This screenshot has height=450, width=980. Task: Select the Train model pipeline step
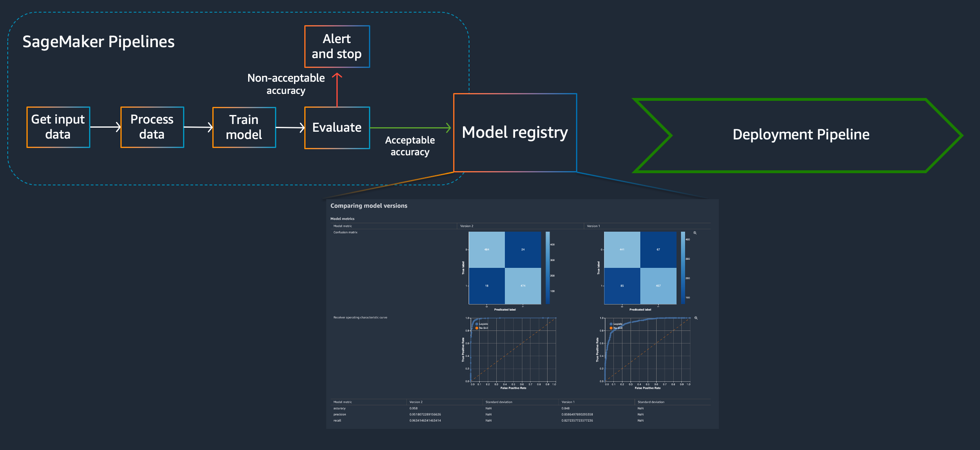click(244, 127)
